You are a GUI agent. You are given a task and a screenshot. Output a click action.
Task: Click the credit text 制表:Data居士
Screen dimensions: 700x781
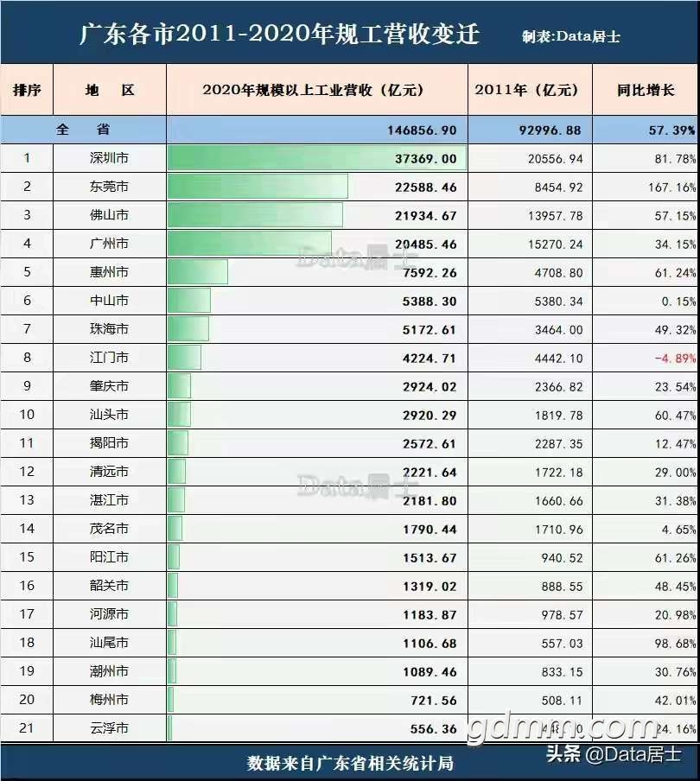pyautogui.click(x=571, y=36)
